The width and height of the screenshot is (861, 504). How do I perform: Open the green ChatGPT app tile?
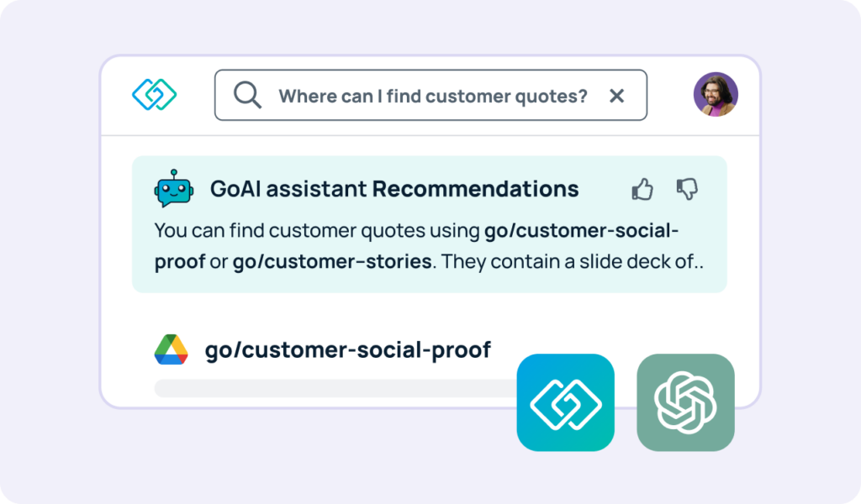point(685,402)
